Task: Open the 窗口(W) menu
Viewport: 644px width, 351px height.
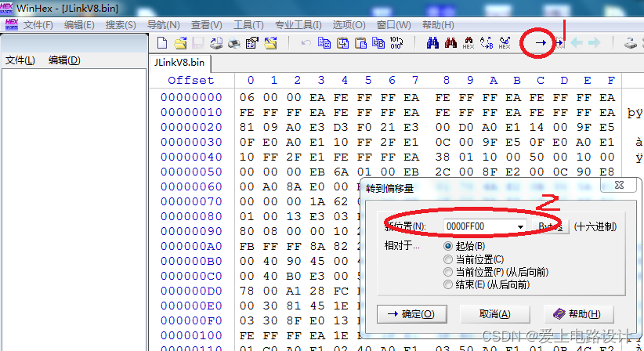Action: [394, 25]
